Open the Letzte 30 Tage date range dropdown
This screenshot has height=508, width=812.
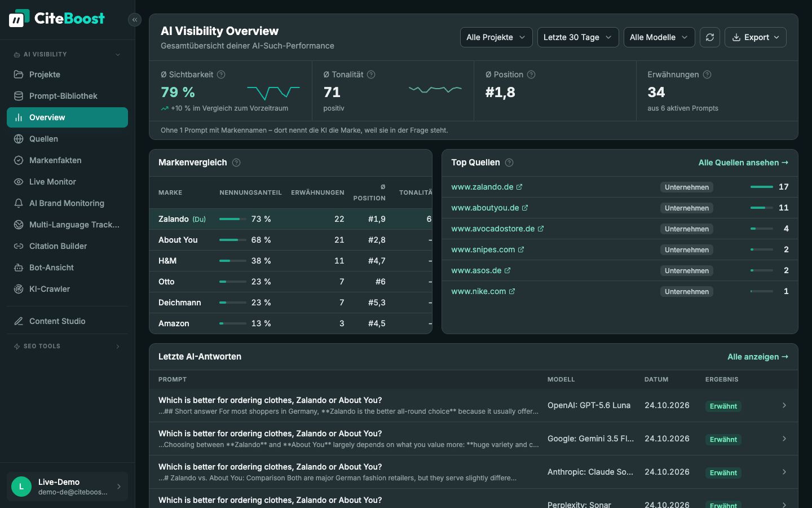pos(578,37)
